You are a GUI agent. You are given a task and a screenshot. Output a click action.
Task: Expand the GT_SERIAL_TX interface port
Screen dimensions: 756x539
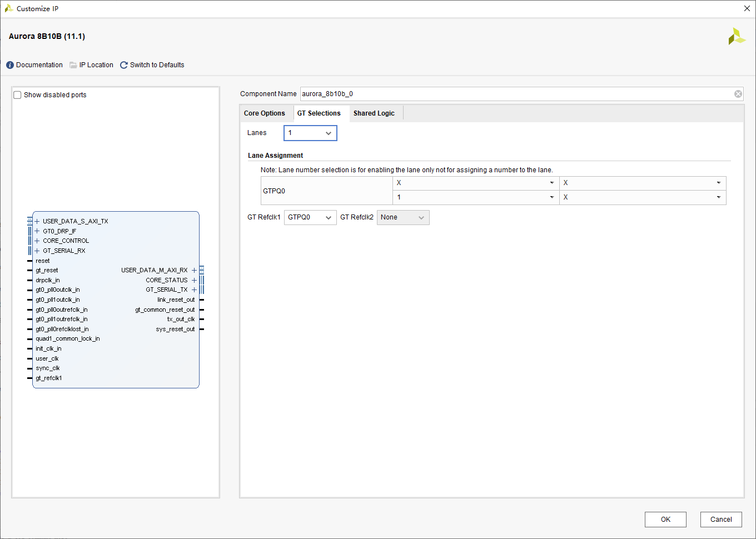pyautogui.click(x=194, y=290)
